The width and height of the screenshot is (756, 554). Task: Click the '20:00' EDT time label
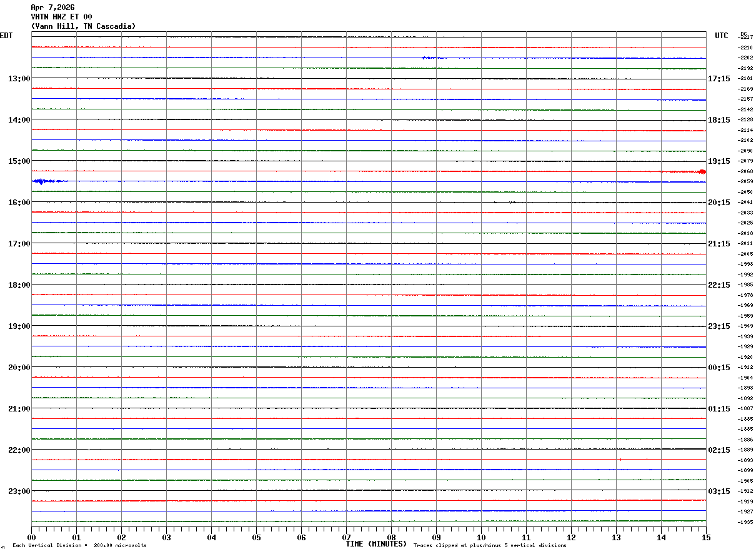19,368
